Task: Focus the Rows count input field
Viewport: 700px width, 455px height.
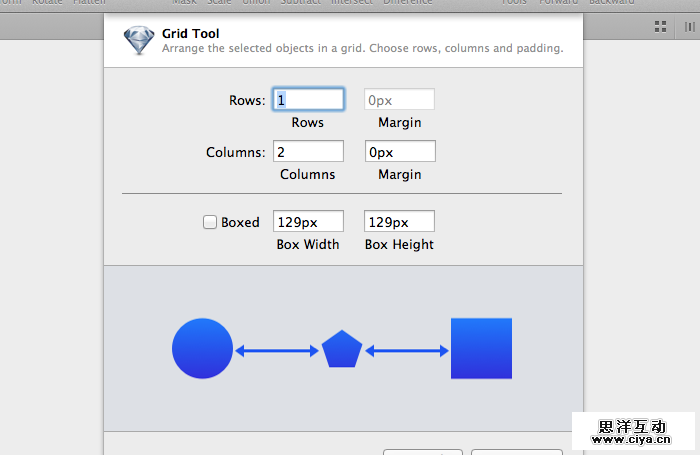Action: (309, 100)
